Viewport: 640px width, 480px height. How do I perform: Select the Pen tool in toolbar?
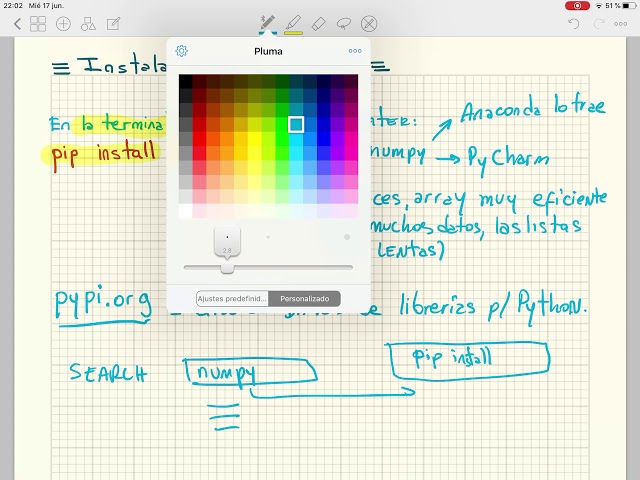pyautogui.click(x=268, y=24)
